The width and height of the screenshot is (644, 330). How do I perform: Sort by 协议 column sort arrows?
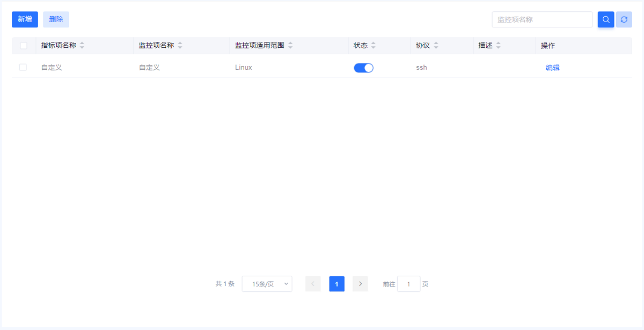click(436, 46)
